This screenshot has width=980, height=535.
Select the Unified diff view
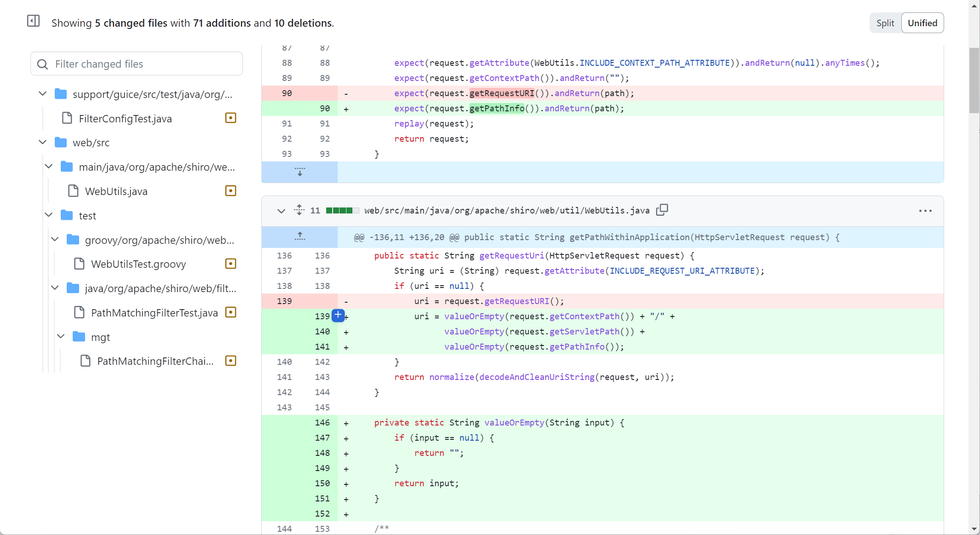[922, 23]
